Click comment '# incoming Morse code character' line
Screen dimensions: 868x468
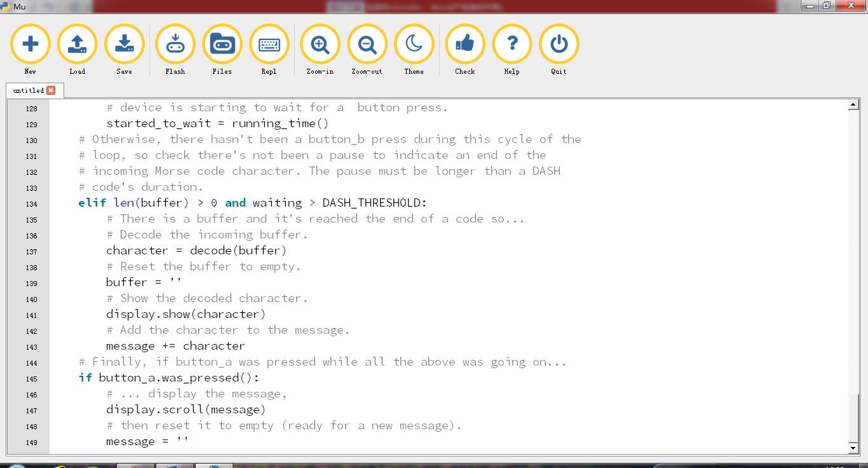[319, 171]
